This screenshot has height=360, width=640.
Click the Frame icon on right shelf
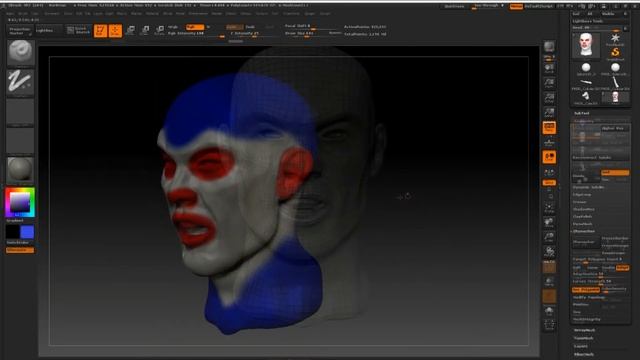click(549, 208)
